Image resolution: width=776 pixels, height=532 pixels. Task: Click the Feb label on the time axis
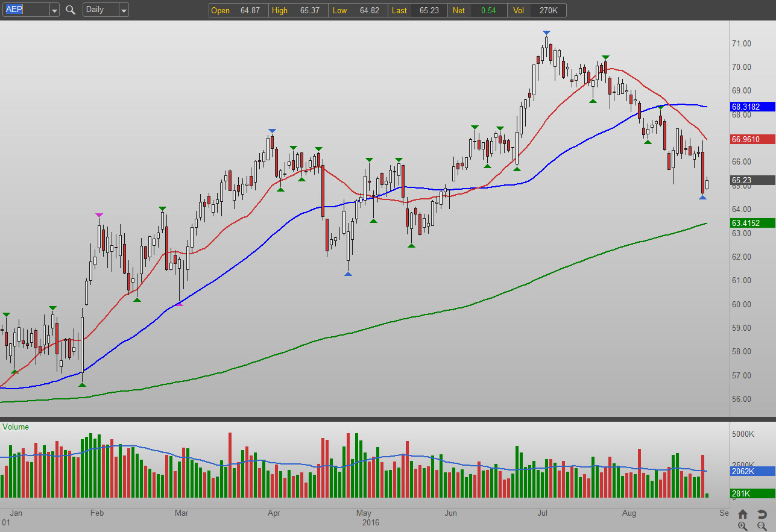[96, 513]
